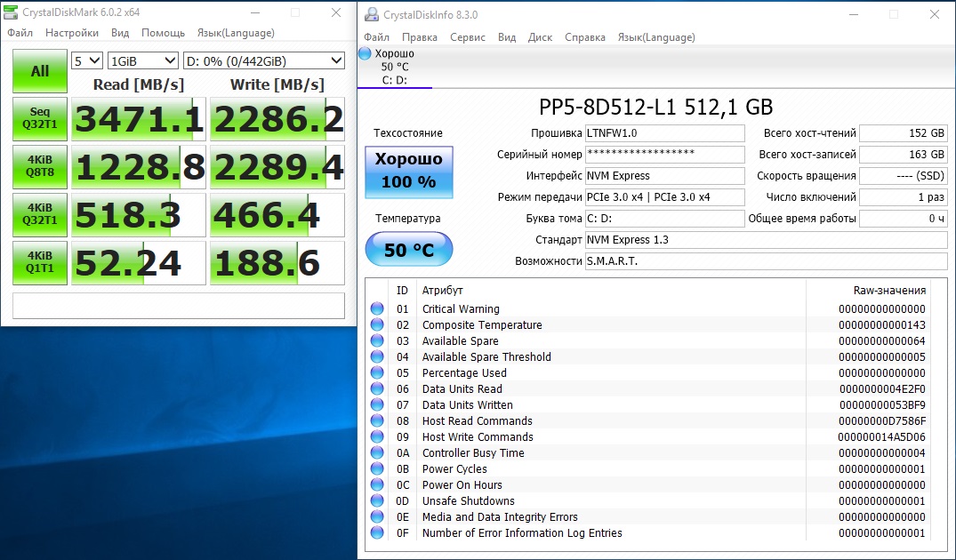This screenshot has width=956, height=560.
Task: Click Seq Q32T1 read result 3471.1
Action: pos(139,119)
